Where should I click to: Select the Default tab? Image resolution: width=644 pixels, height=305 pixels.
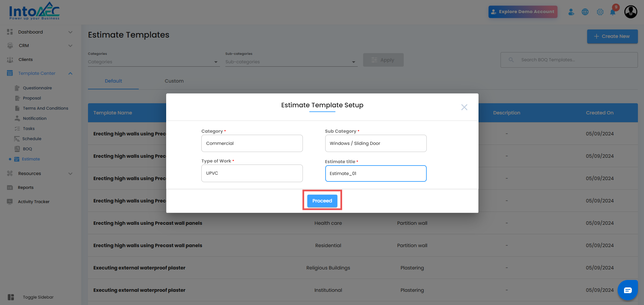point(113,81)
